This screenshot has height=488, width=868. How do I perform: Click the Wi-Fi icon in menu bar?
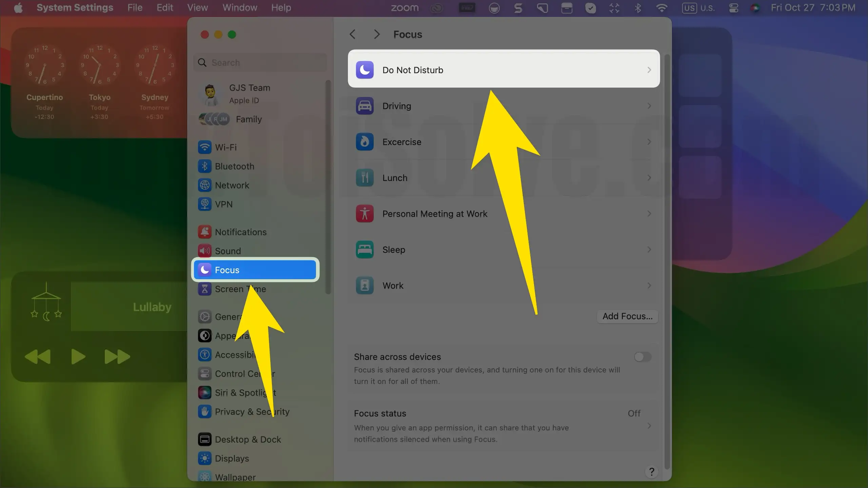point(662,7)
